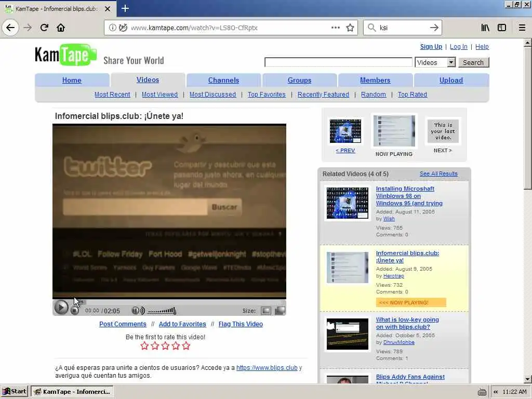Screen dimensions: 532x399
Task: Open uploader Wish profile link
Action: [389, 219]
